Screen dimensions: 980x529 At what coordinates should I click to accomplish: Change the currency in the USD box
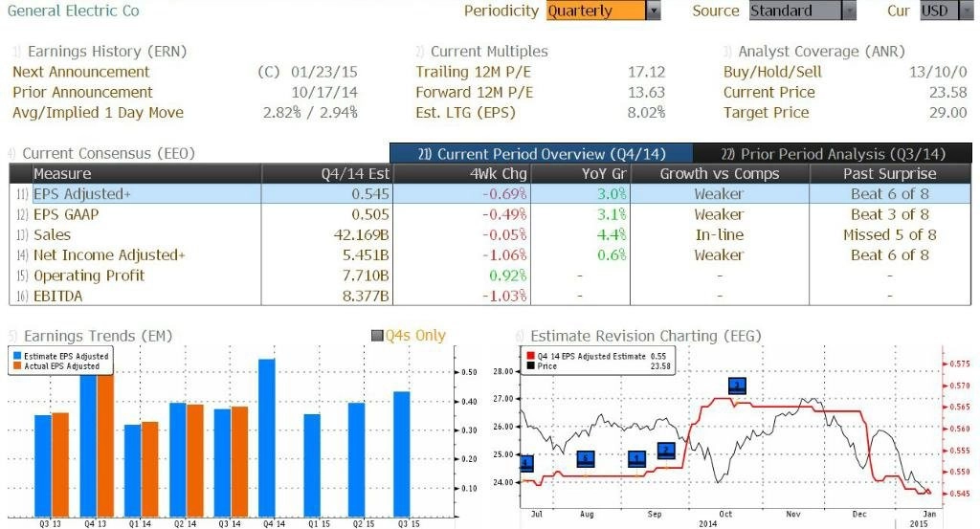point(939,11)
